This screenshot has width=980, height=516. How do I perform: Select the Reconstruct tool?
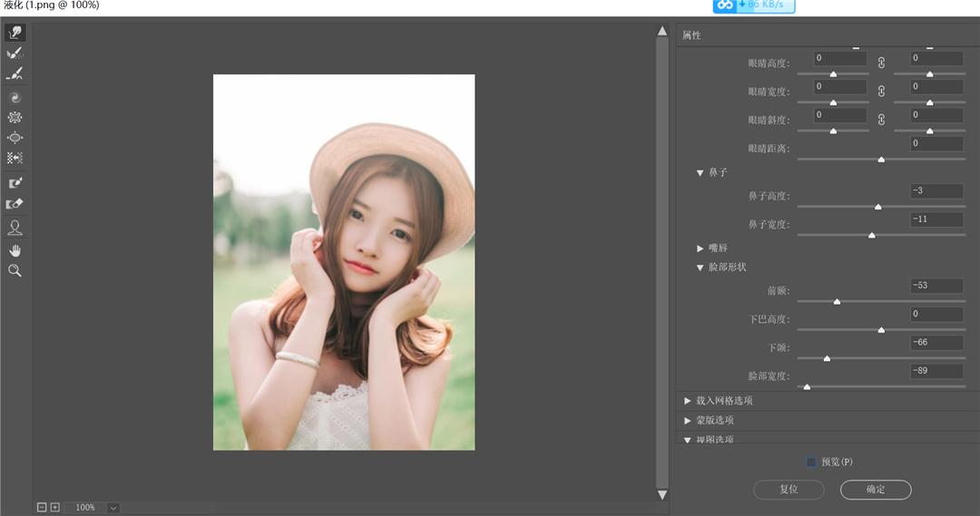tap(15, 54)
